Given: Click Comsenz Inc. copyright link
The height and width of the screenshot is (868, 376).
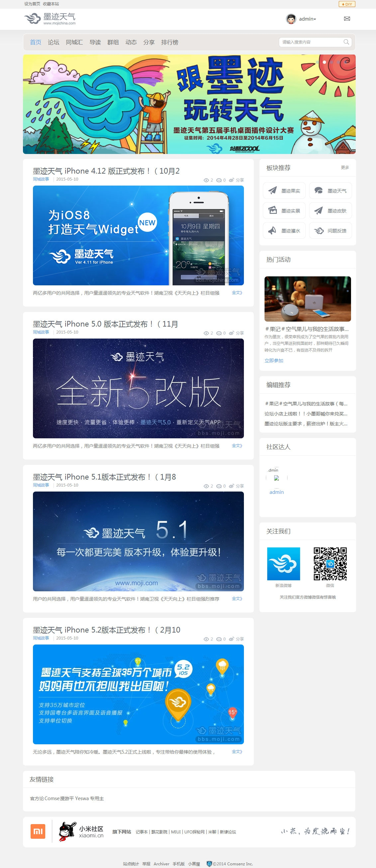Looking at the screenshot, I should coord(240,864).
